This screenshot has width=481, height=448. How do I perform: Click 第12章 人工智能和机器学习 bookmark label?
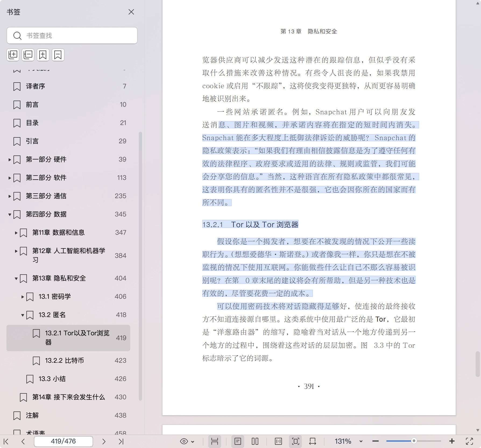[69, 255]
